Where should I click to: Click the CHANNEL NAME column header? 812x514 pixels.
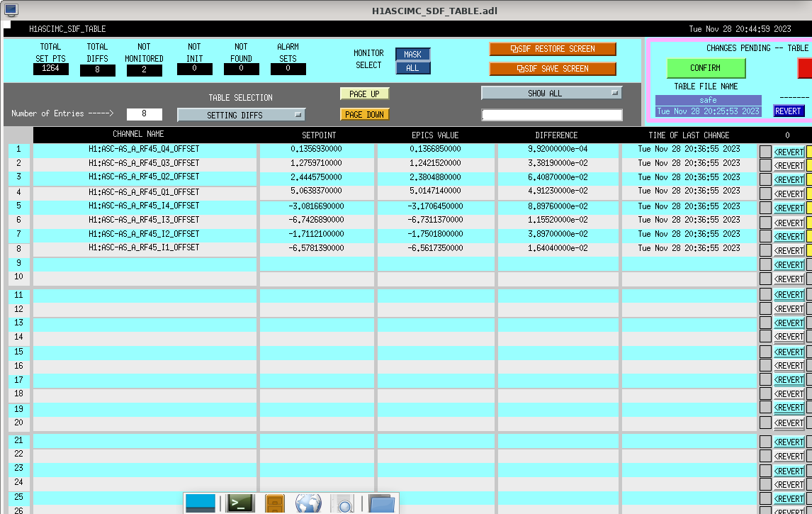(138, 134)
